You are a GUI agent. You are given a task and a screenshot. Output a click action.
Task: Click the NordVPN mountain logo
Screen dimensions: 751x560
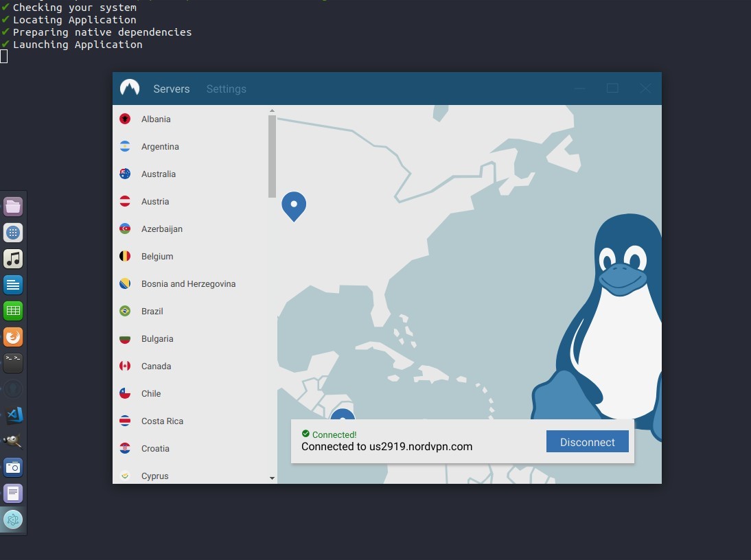pos(130,88)
